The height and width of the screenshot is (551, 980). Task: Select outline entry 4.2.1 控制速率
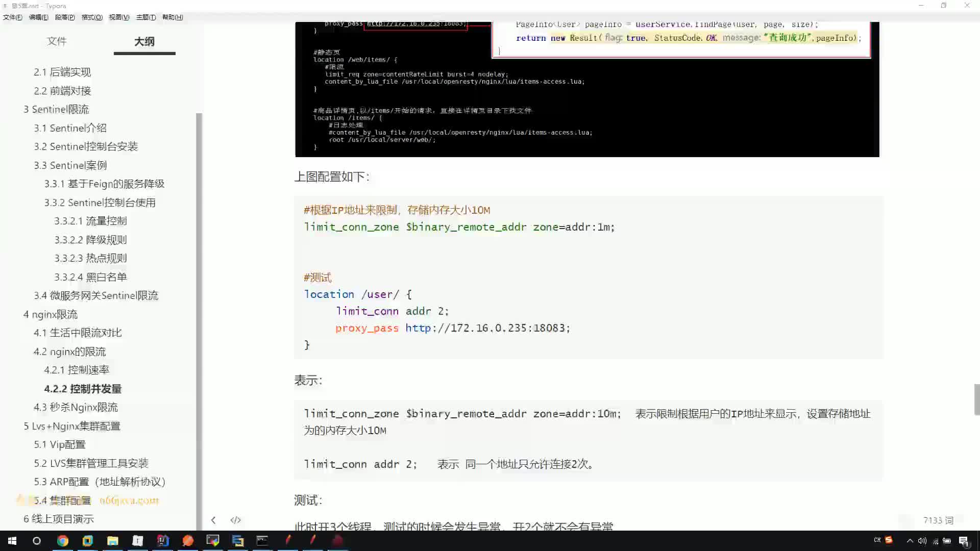[77, 370]
